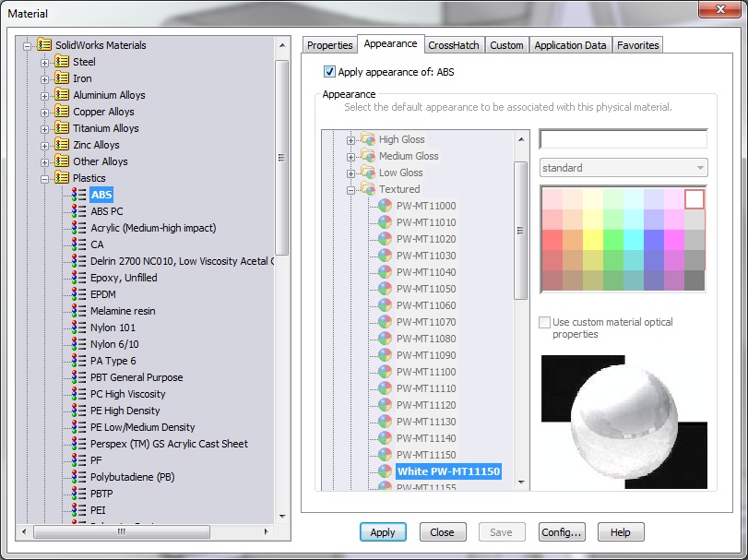This screenshot has height=560, width=748.
Task: Click the Other Alloys folder icon
Action: [x=62, y=161]
